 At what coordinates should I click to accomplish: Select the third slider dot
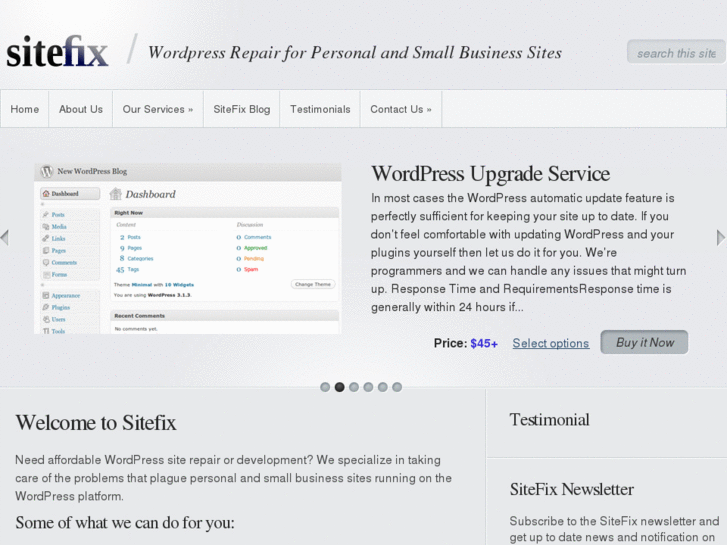click(354, 387)
